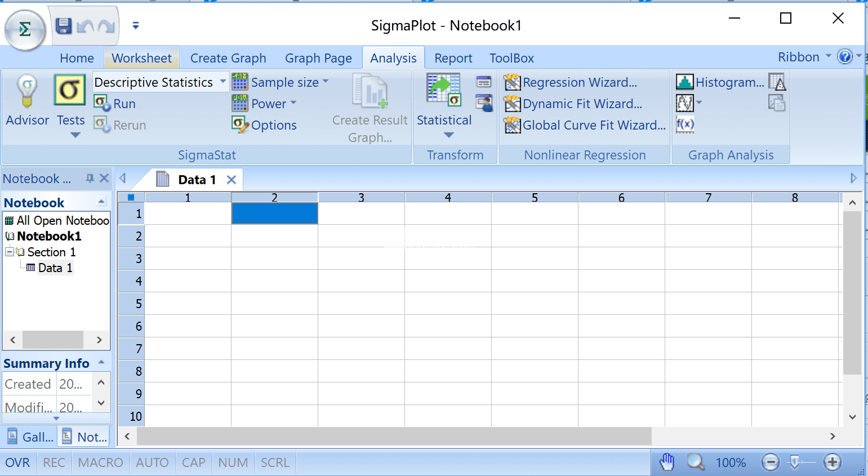This screenshot has height=476, width=868.
Task: Click the zoom out minus button
Action: [770, 462]
